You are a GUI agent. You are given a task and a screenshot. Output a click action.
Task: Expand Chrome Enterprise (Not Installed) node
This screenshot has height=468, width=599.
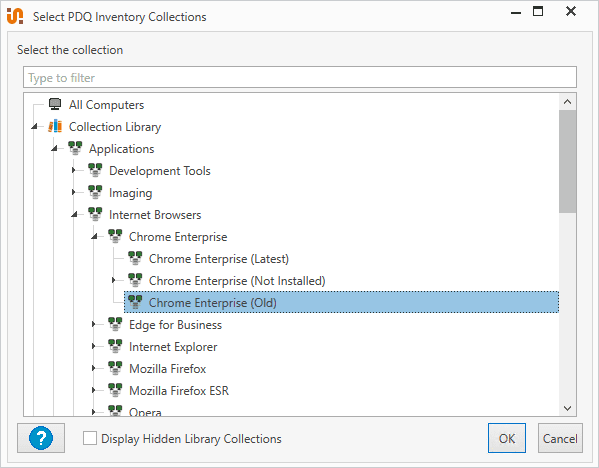(x=113, y=280)
